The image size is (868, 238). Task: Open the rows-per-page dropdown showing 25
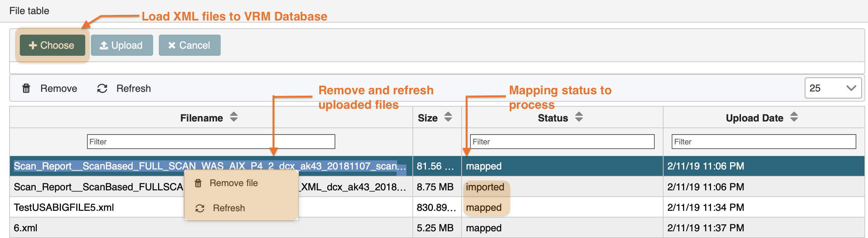coord(833,88)
